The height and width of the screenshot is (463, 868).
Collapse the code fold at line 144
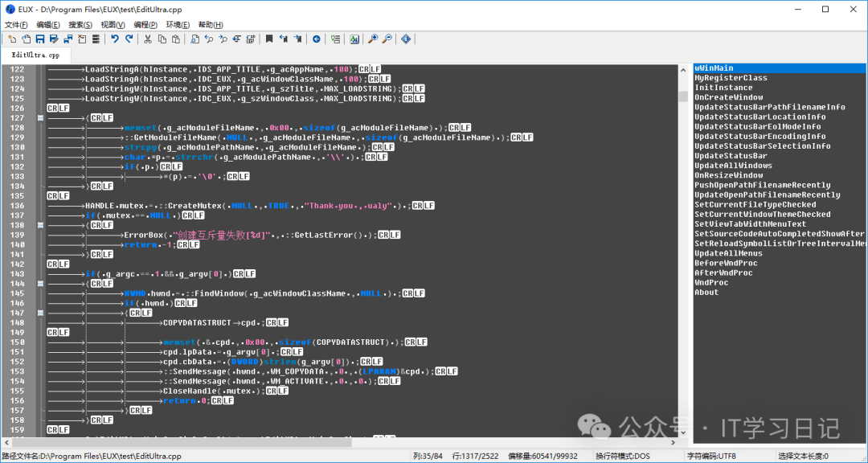(40, 284)
